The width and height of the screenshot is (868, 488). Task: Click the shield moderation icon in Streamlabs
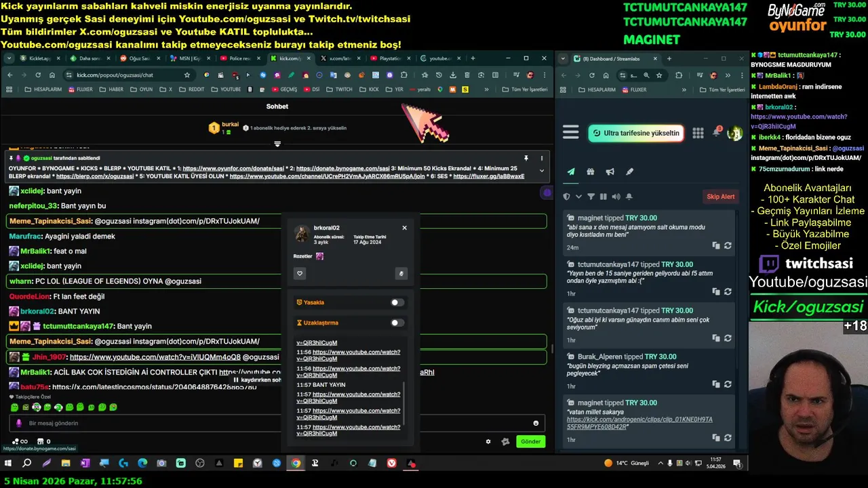(567, 197)
